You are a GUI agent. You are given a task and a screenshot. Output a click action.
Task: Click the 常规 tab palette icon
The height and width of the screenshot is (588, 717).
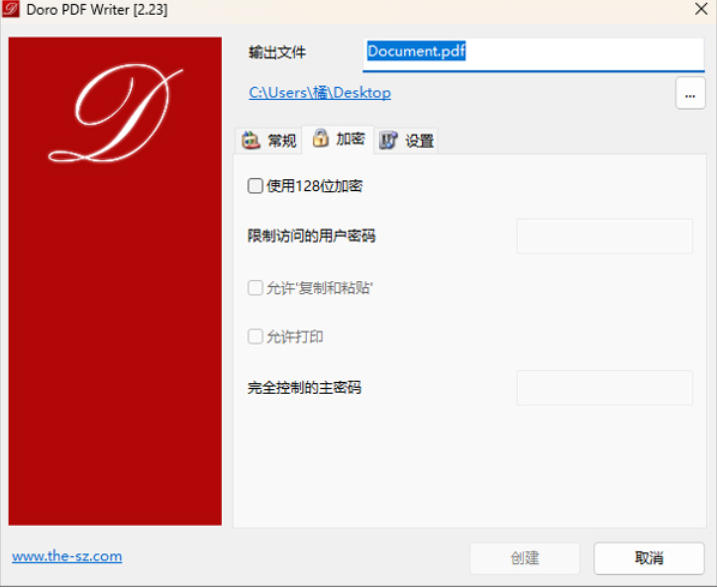[251, 140]
